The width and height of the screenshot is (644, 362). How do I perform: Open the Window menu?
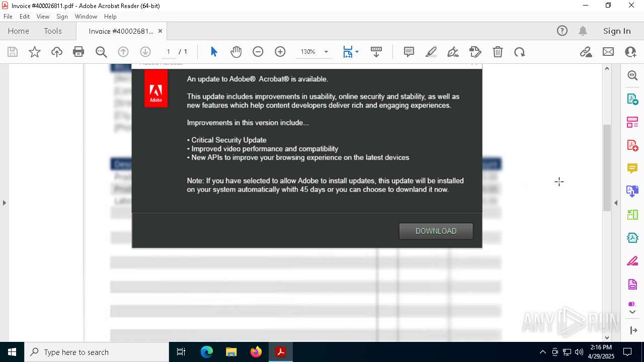pyautogui.click(x=86, y=17)
